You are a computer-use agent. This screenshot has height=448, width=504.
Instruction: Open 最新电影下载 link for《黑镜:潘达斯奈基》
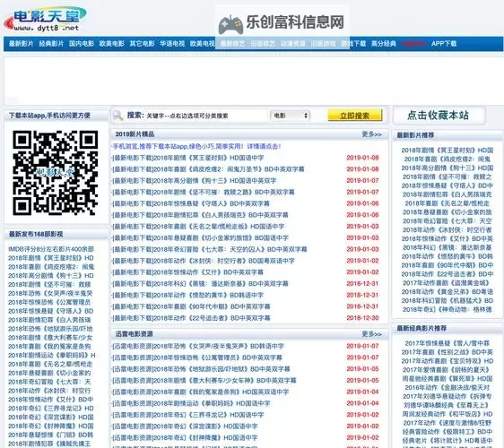tap(200, 283)
